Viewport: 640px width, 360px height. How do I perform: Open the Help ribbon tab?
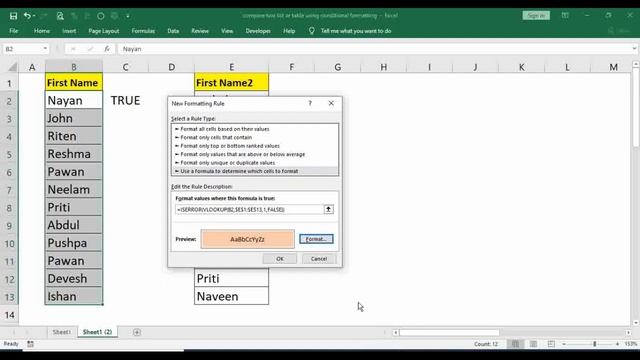[289, 31]
